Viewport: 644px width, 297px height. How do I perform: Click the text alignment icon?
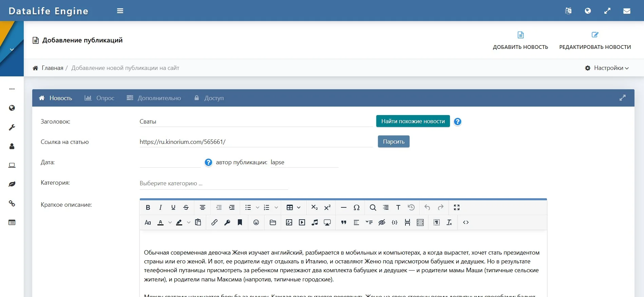point(203,207)
